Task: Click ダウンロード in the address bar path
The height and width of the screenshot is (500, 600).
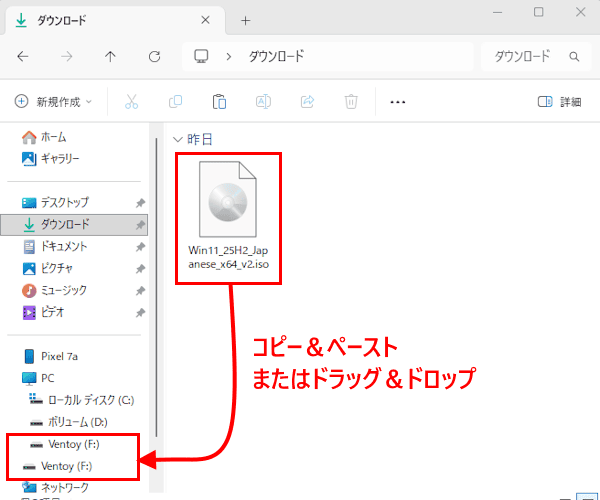Action: [276, 56]
